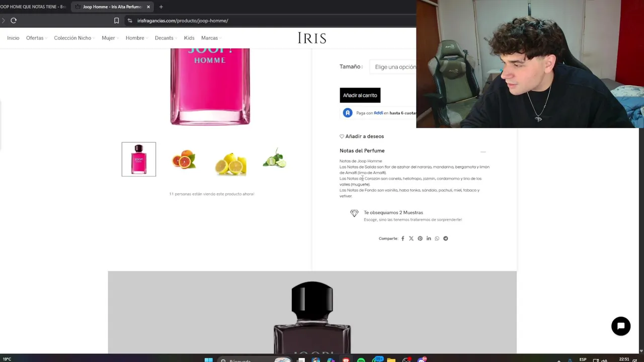
Task: Expand the Marcas menu
Action: [210, 38]
